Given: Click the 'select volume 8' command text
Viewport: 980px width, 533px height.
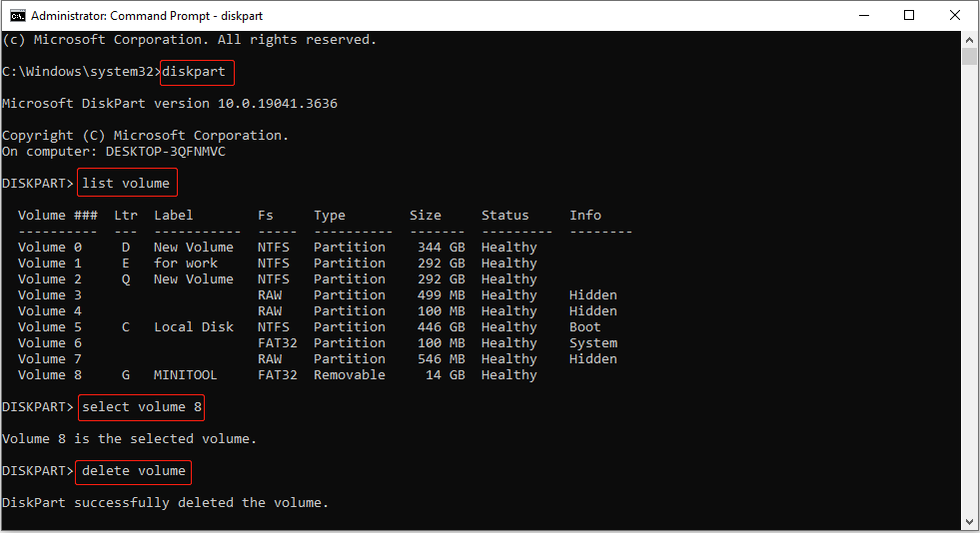Looking at the screenshot, I should 142,407.
